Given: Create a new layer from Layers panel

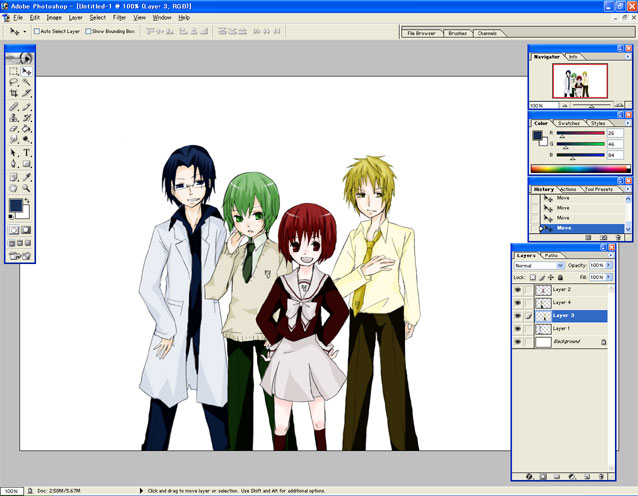Looking at the screenshot, I should click(587, 476).
